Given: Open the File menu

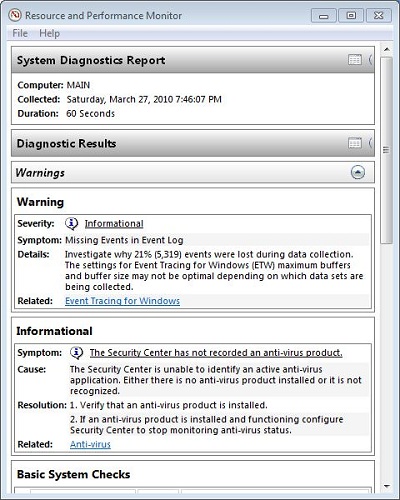Looking at the screenshot, I should pyautogui.click(x=20, y=33).
